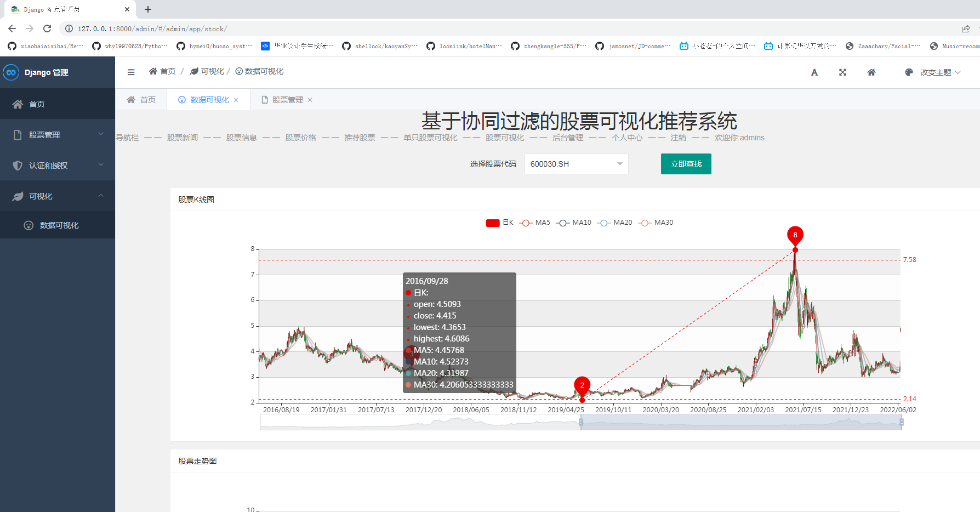Click the Django logo in the top-left corner
Screen dimensions: 980x512
point(12,72)
